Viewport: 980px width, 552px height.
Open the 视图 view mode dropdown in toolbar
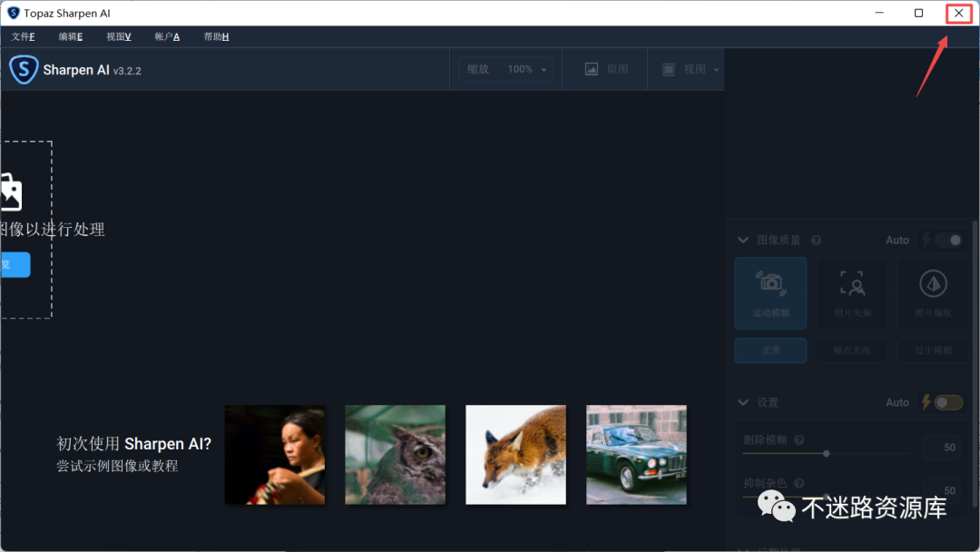tap(690, 69)
